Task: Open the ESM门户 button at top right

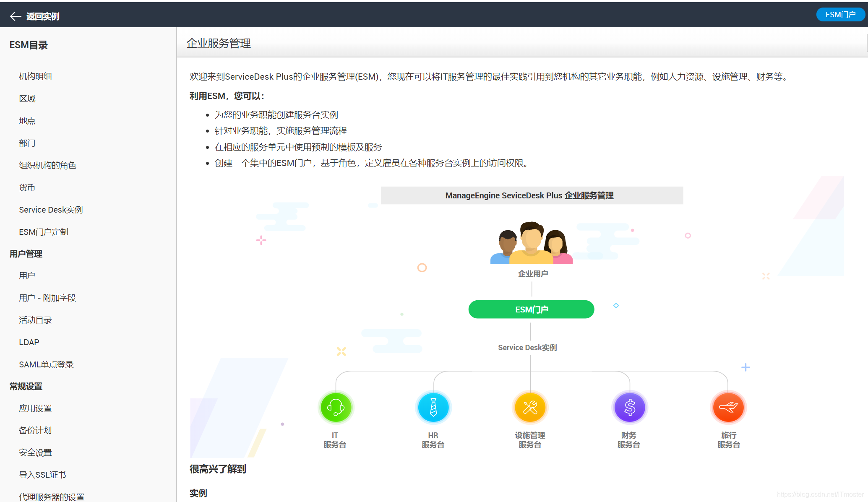Action: (840, 14)
